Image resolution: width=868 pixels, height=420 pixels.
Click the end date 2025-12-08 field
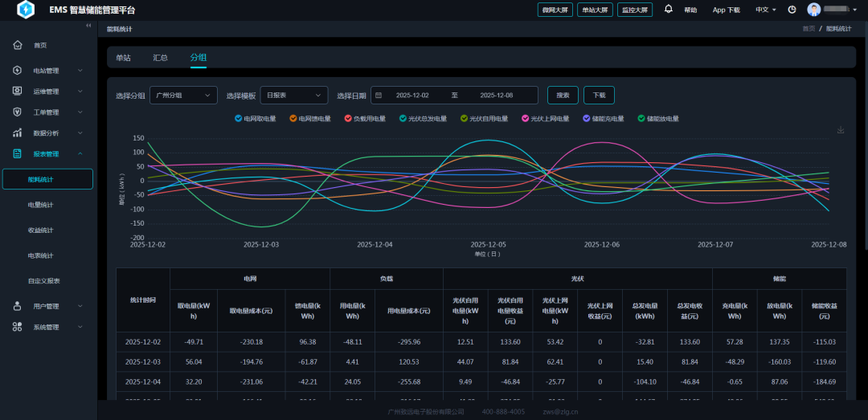tap(497, 96)
